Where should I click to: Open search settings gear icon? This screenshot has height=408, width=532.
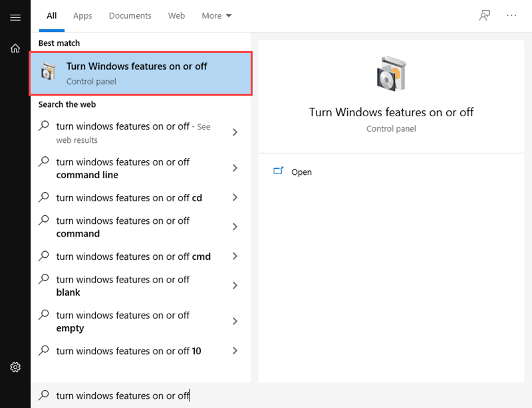[x=15, y=367]
